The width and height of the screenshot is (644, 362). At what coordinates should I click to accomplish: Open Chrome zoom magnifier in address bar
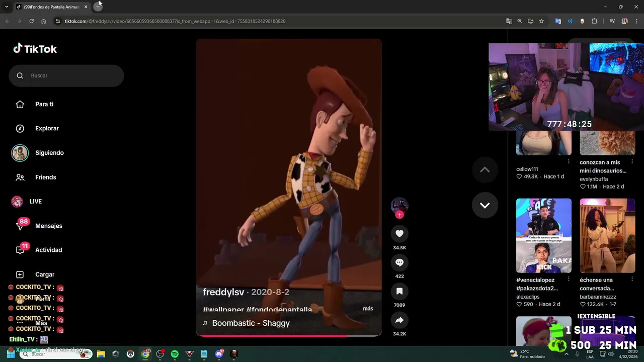[x=520, y=21]
